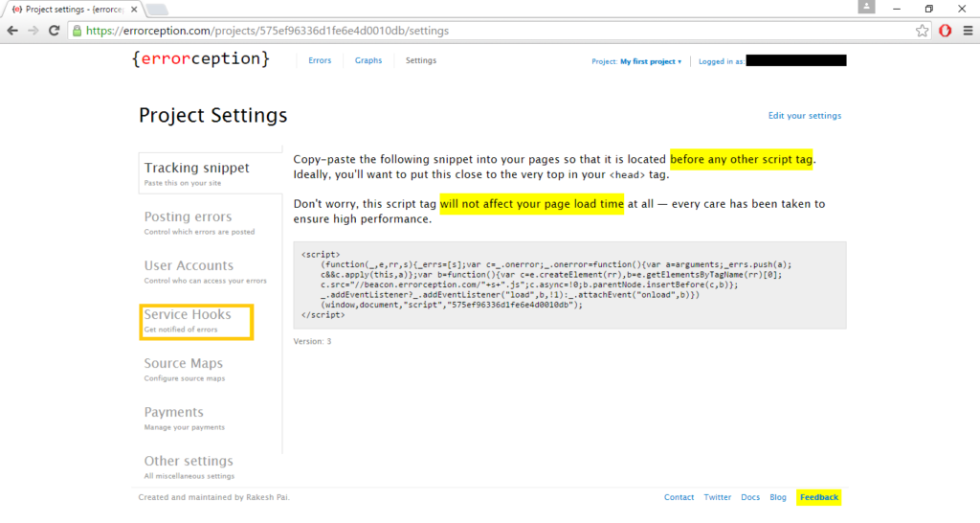The height and width of the screenshot is (523, 980).
Task: Click the browser back arrow
Action: (x=12, y=31)
